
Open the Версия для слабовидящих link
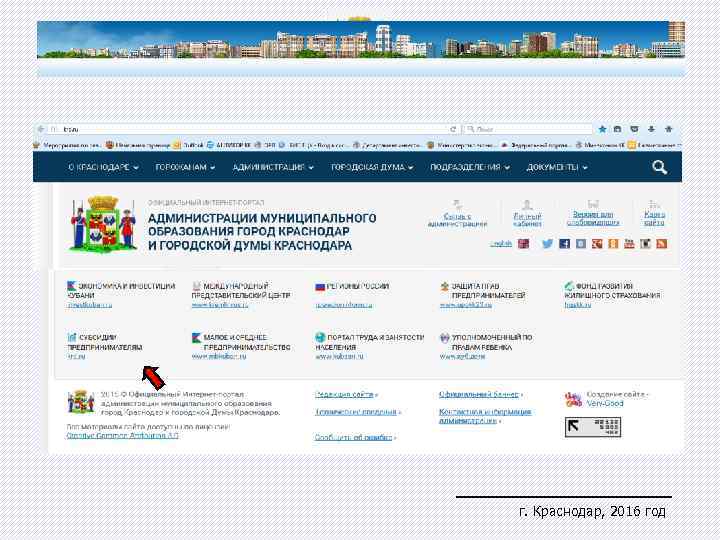593,218
